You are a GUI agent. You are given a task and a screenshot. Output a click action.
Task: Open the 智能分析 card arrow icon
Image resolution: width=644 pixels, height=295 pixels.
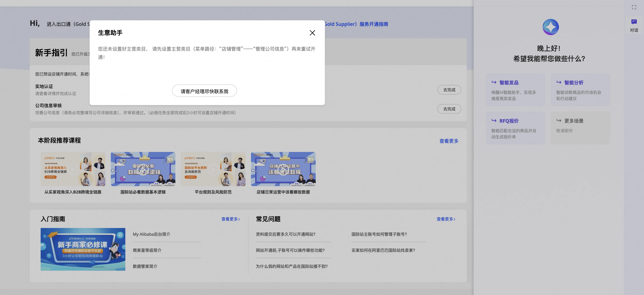click(559, 82)
